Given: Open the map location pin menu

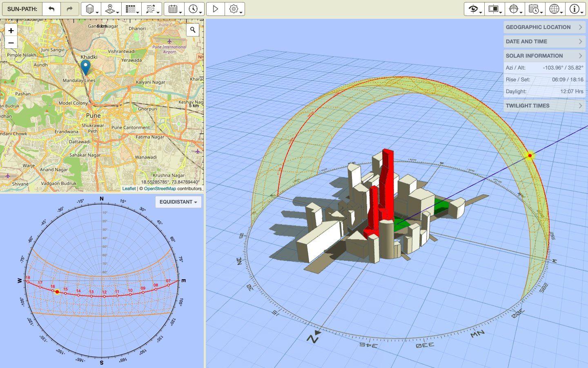Looking at the screenshot, I should pos(111,9).
